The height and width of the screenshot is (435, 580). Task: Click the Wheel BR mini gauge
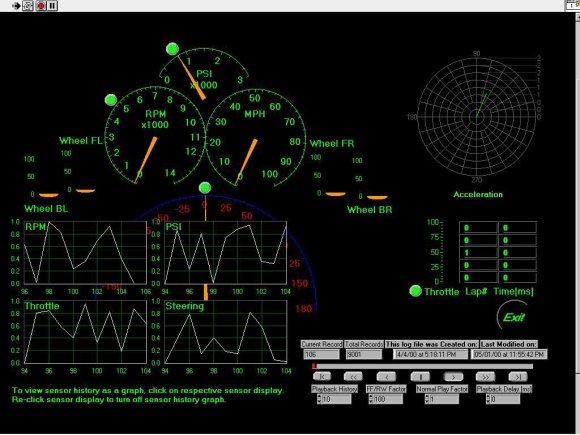[370, 178]
